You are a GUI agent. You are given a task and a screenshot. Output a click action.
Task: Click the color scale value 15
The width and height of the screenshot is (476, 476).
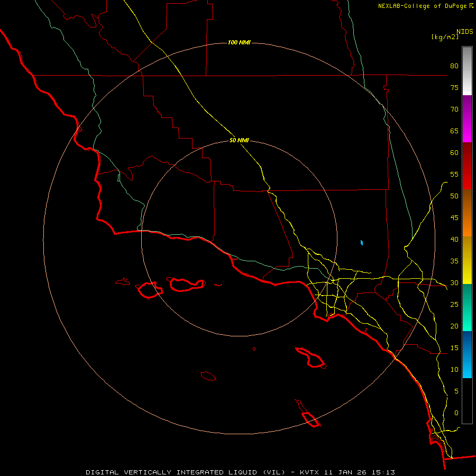coord(454,348)
